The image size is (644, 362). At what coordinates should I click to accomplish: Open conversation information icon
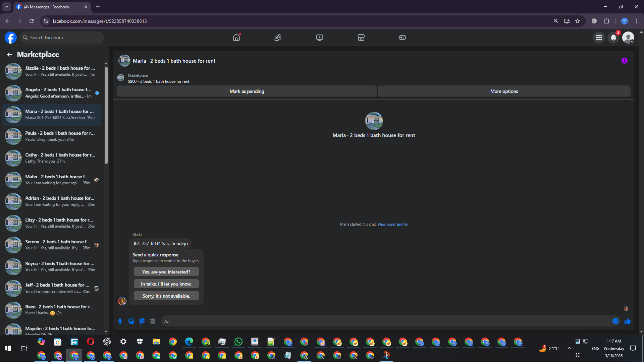coord(624,61)
